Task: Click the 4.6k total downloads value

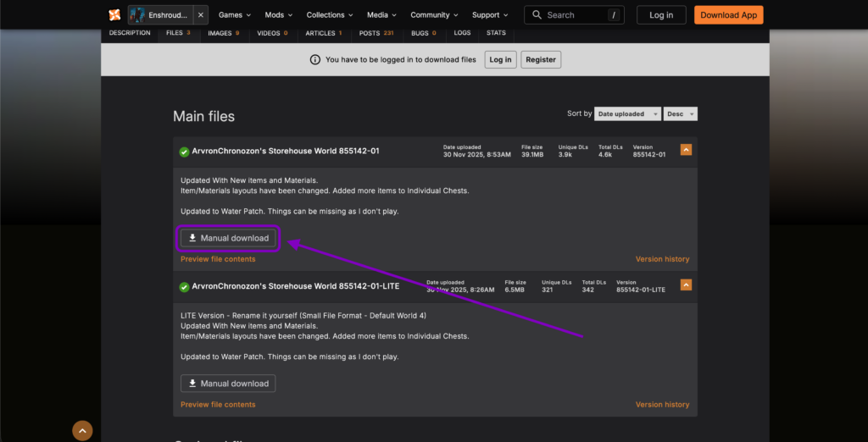Action: (x=605, y=155)
